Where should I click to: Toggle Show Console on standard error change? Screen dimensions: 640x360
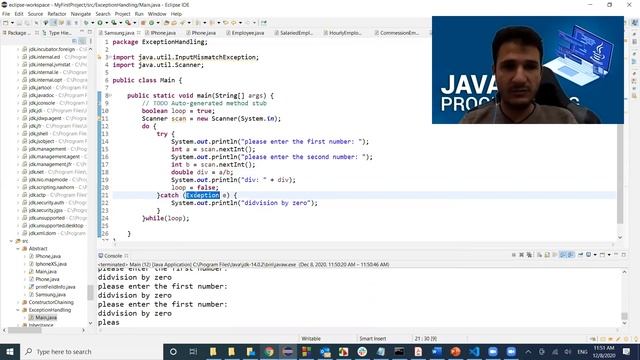click(x=571, y=255)
